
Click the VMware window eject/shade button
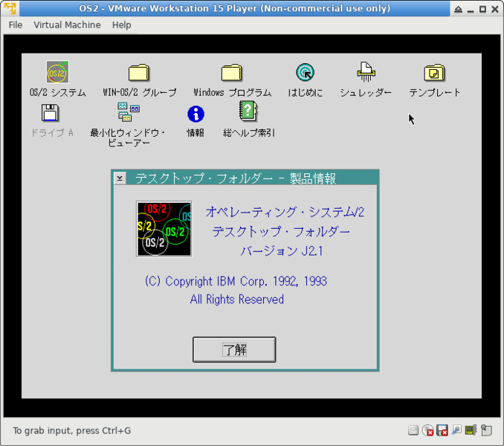click(x=458, y=10)
